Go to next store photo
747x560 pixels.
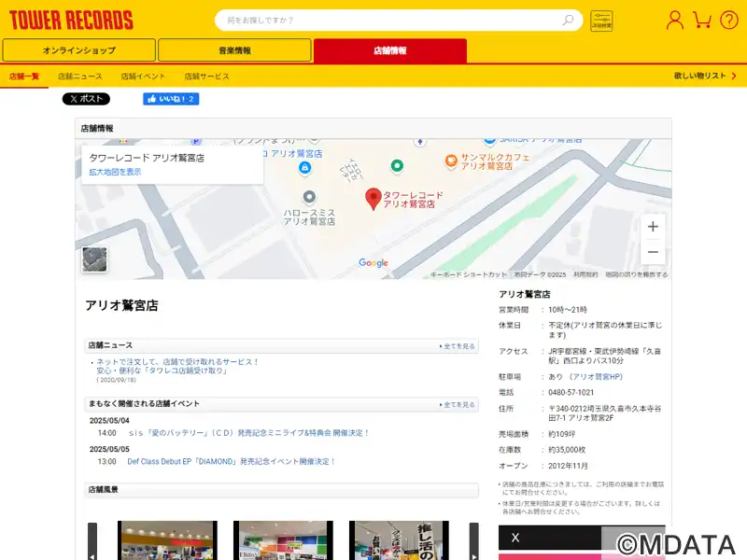[x=474, y=541]
